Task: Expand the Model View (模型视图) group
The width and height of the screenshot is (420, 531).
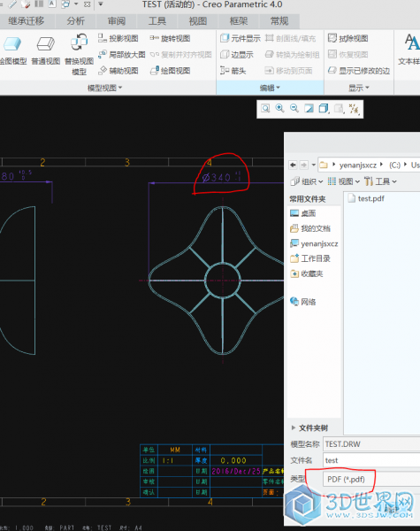Action: [x=104, y=88]
